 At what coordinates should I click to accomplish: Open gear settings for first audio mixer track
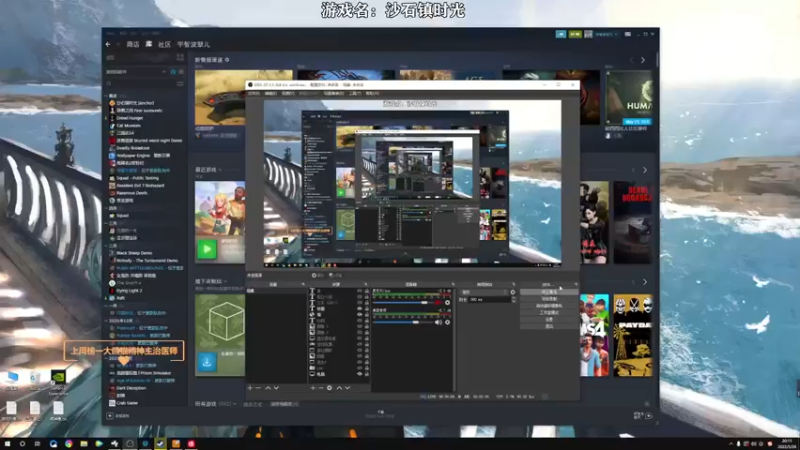point(447,303)
